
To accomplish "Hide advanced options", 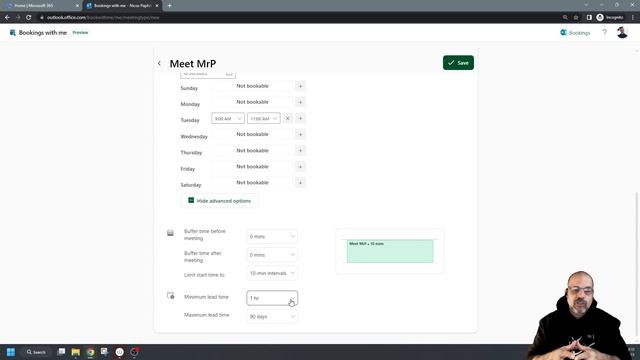I will (x=219, y=201).
